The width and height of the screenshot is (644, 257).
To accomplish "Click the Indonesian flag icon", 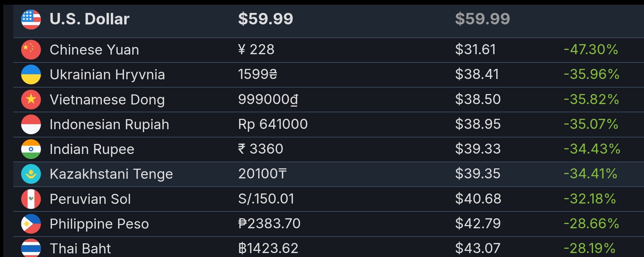I will [31, 124].
